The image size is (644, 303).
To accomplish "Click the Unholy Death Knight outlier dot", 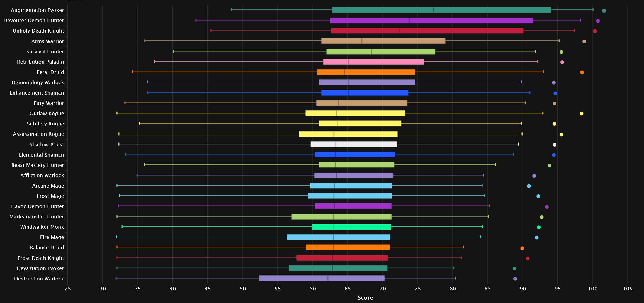I will click(x=595, y=31).
